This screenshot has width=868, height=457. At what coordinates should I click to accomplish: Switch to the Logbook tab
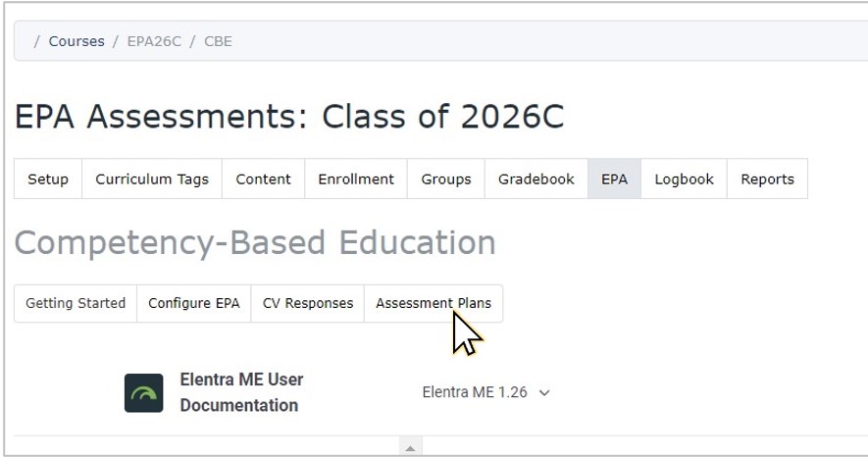685,178
